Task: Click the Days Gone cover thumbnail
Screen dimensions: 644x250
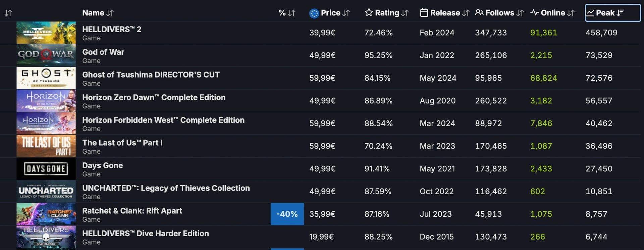Action: [x=46, y=169]
